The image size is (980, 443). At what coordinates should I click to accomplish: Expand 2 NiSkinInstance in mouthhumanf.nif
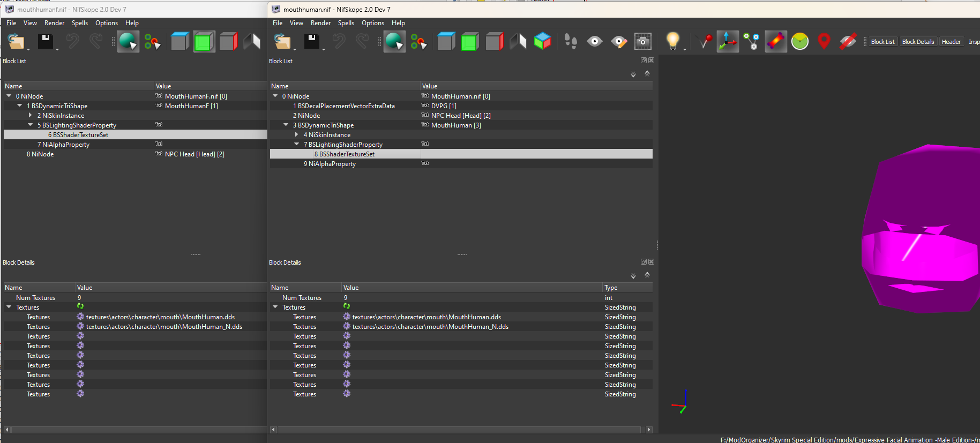coord(31,115)
